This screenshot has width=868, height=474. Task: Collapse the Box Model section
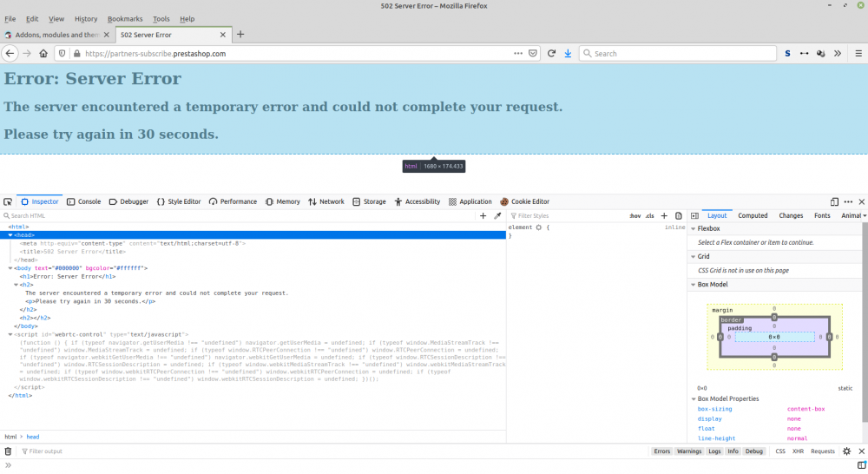pyautogui.click(x=693, y=285)
